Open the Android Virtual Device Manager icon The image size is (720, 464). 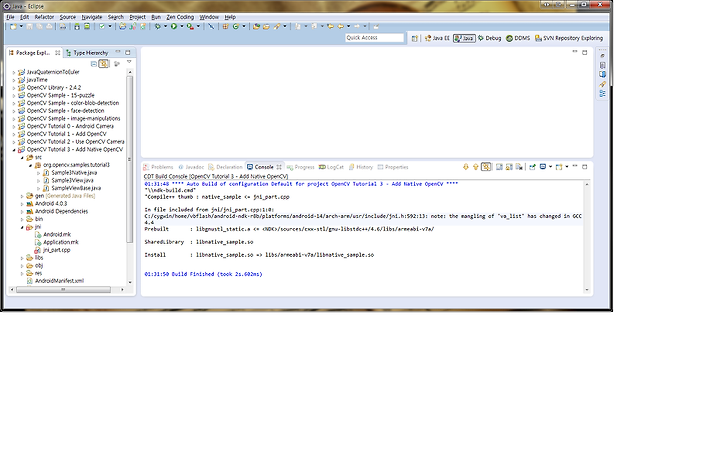[x=87, y=27]
